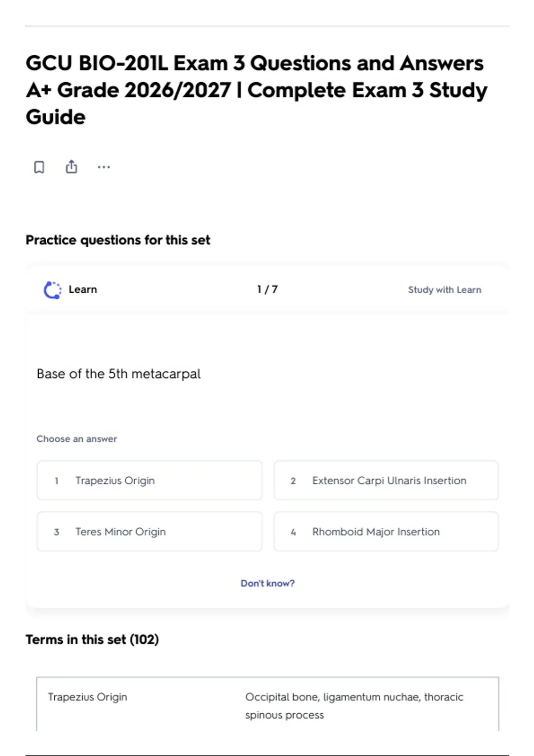Click the question text Base of the 5th metacarpal
Viewport: 534px width, 756px height.
[x=118, y=374]
